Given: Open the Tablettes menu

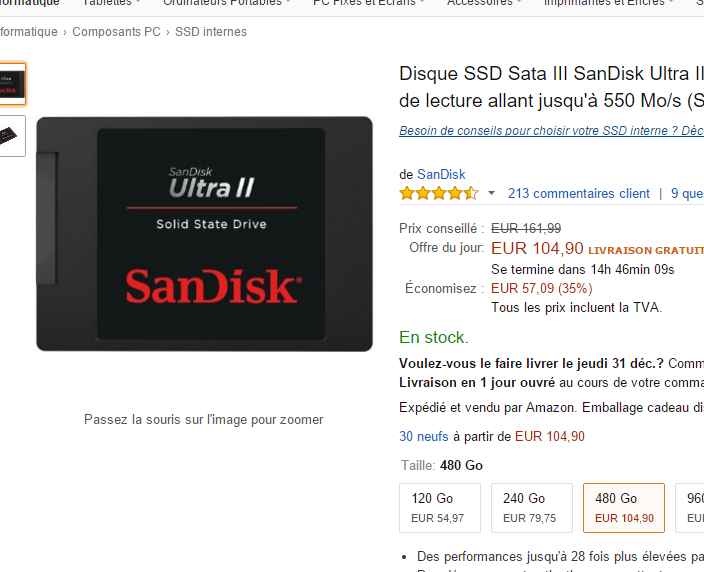Looking at the screenshot, I should point(111,3).
